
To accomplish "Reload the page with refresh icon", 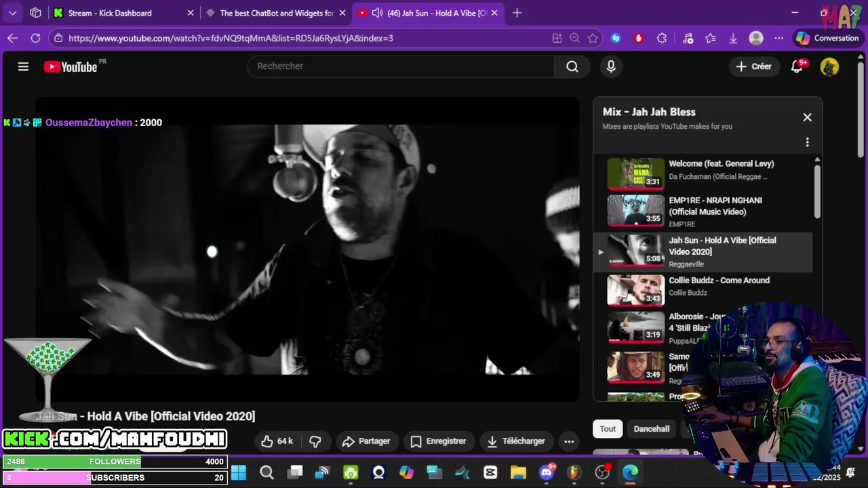I will point(35,39).
